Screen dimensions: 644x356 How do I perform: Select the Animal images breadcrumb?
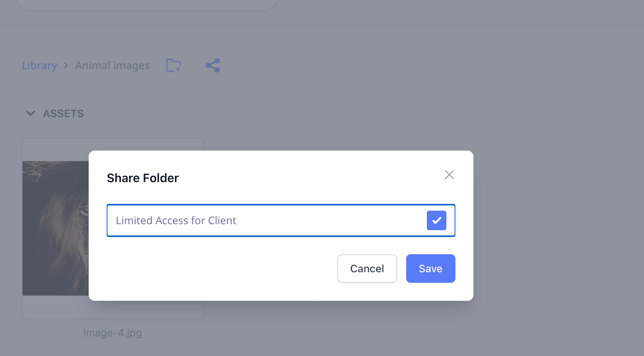pyautogui.click(x=112, y=65)
